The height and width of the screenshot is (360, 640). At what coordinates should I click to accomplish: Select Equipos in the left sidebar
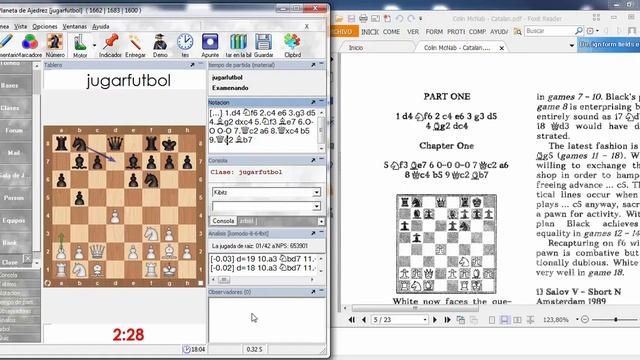click(13, 220)
